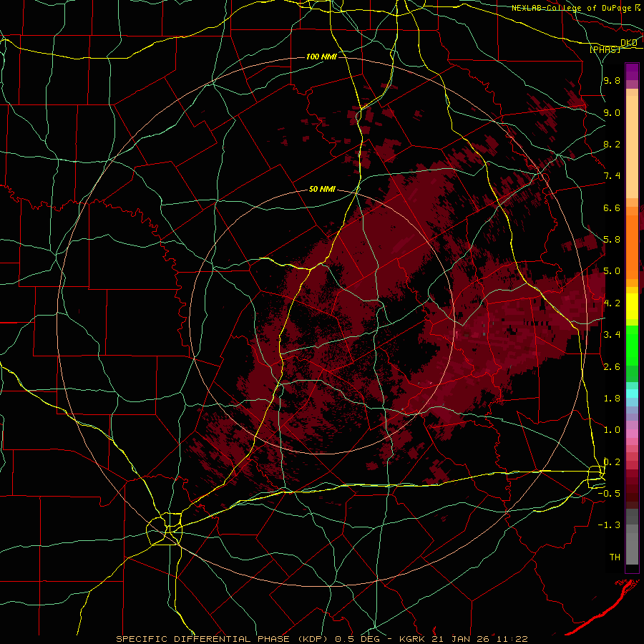
Task: Click the "[PHAS]" label above the color scale
Action: click(605, 49)
